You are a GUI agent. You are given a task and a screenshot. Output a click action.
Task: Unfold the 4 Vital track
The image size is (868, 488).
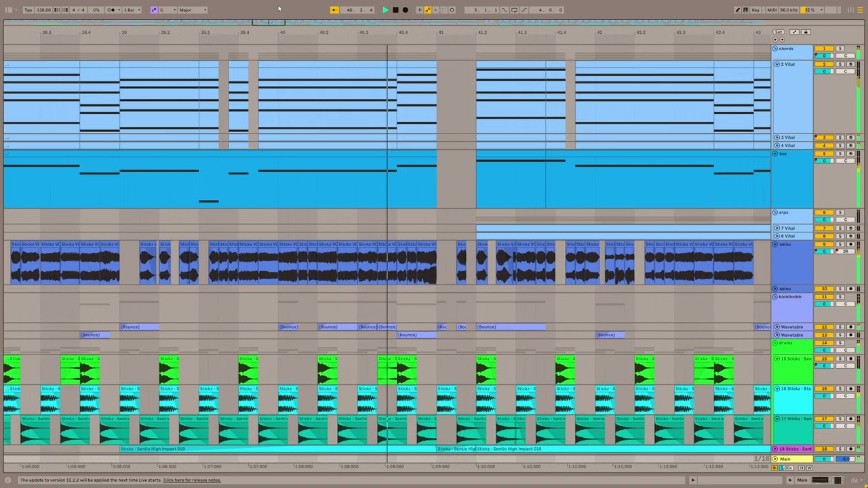(x=777, y=146)
